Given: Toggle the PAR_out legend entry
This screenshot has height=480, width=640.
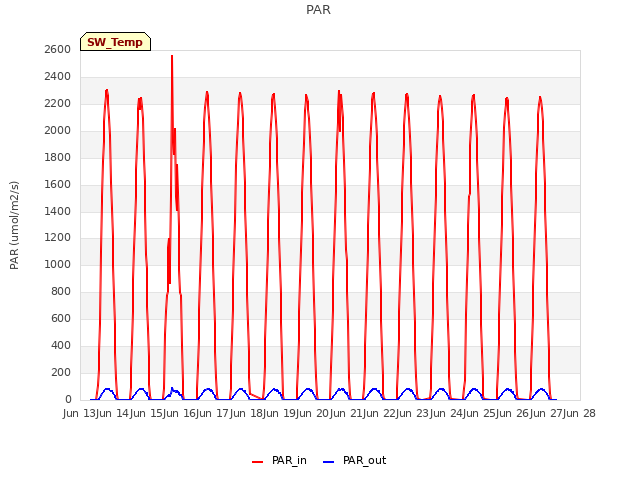Looking at the screenshot, I should pos(354,460).
